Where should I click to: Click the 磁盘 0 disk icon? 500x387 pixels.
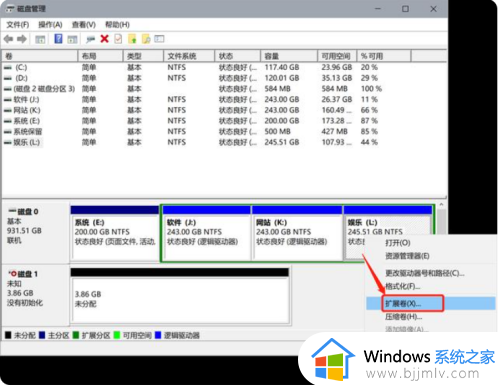point(12,211)
